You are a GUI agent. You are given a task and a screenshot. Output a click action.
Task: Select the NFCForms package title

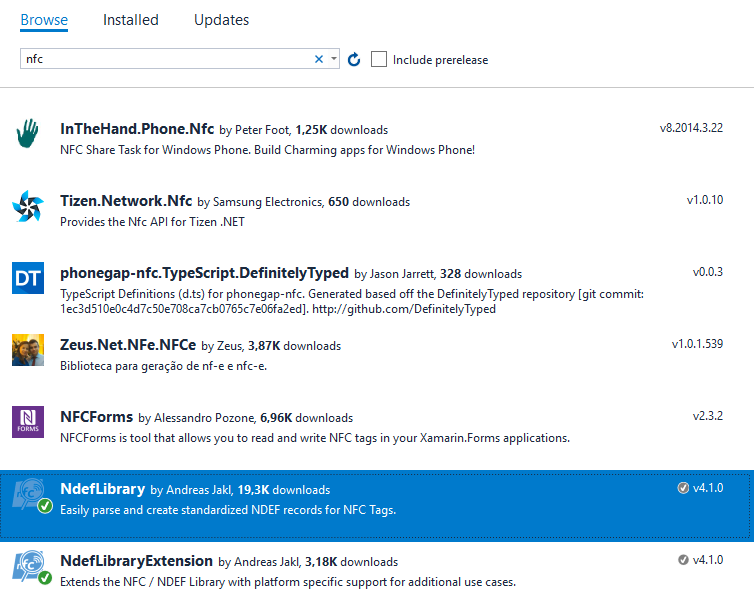click(97, 417)
